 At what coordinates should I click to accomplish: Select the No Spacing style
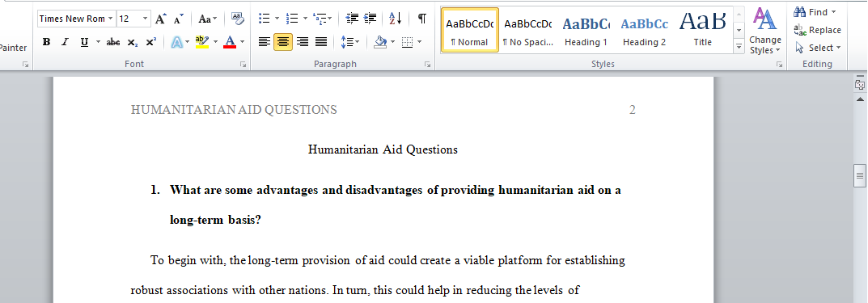tap(527, 31)
